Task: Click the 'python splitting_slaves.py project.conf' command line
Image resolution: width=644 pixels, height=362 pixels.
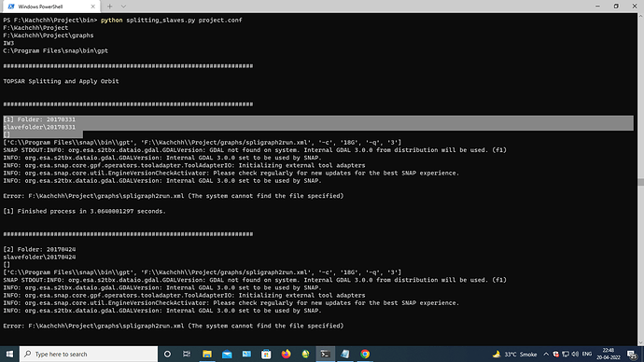Action: [x=172, y=21]
